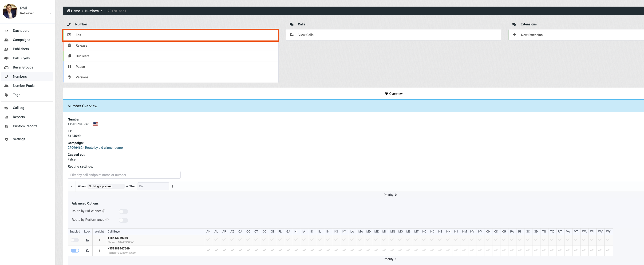Click the call endpoint filter field
644x265 pixels.
coord(124,175)
